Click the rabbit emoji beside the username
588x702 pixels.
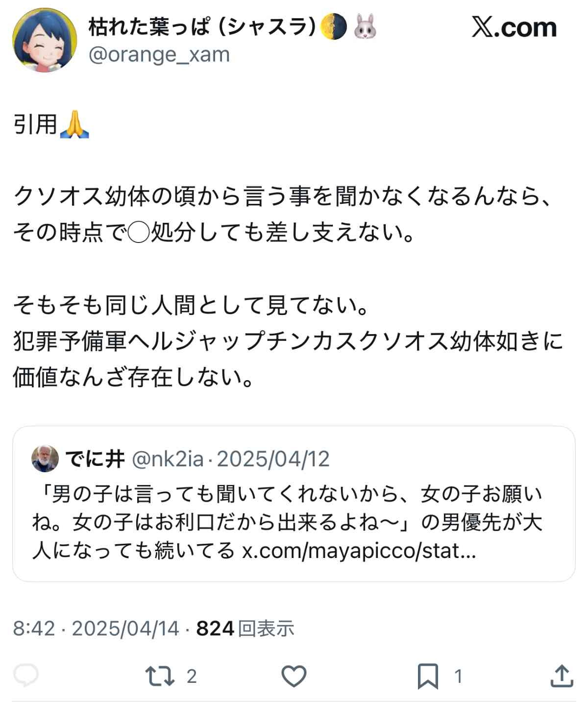click(365, 26)
